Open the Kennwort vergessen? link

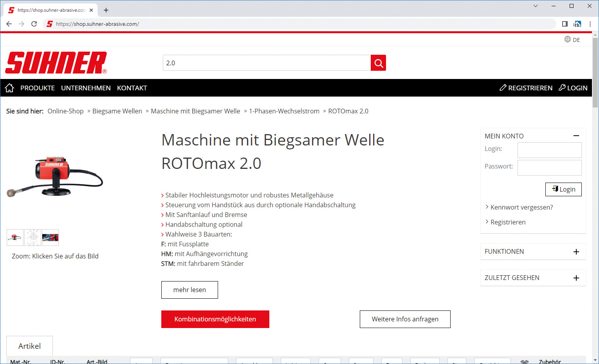click(x=521, y=207)
